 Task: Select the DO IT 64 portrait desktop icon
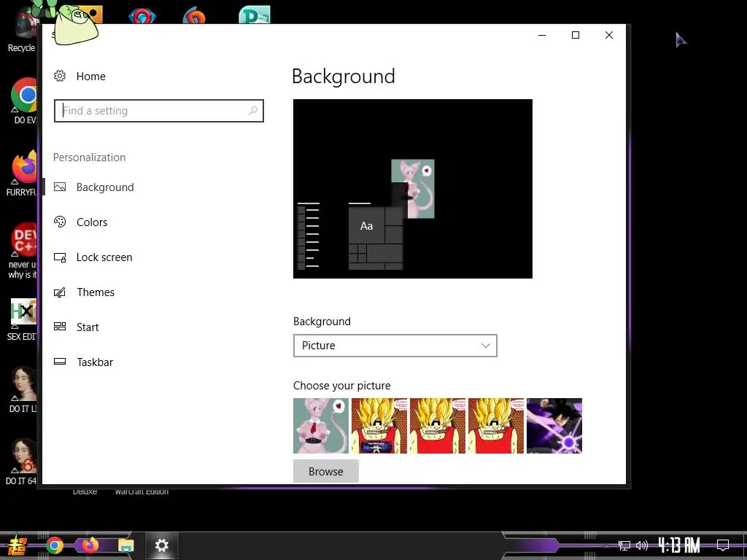tap(21, 462)
